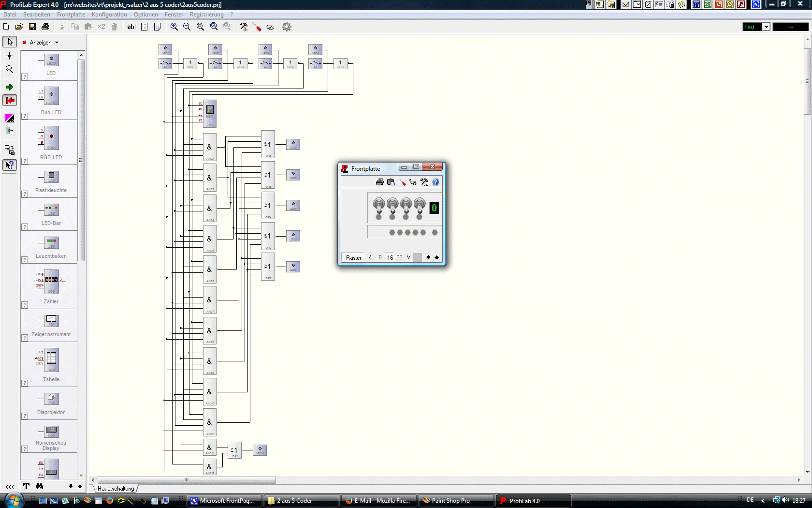Click the zoom to fit magnifier
Image resolution: width=812 pixels, height=508 pixels.
(200, 27)
